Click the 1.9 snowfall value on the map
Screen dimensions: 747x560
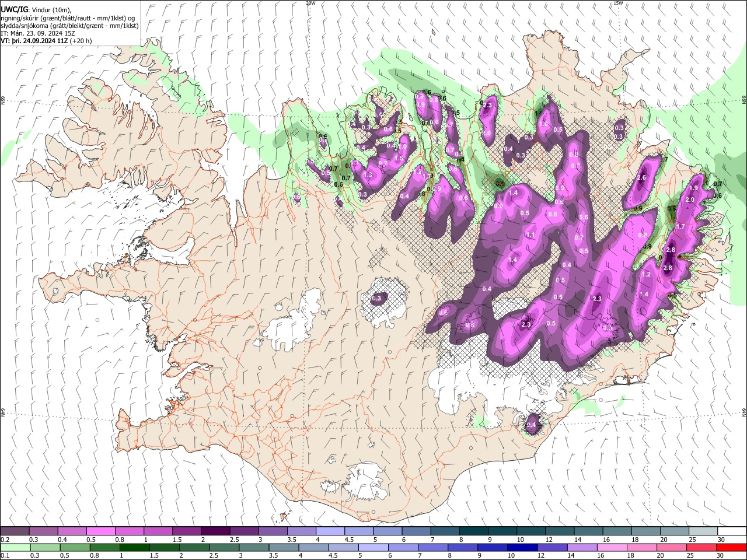click(x=693, y=188)
